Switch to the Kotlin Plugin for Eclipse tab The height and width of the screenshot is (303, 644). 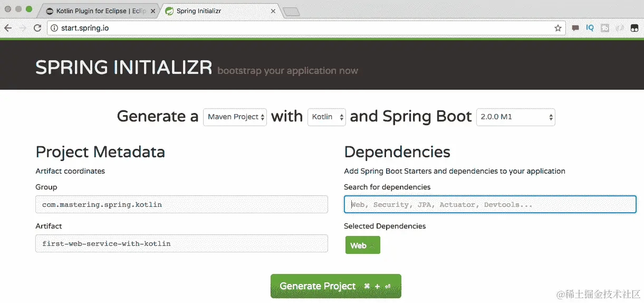coord(98,11)
